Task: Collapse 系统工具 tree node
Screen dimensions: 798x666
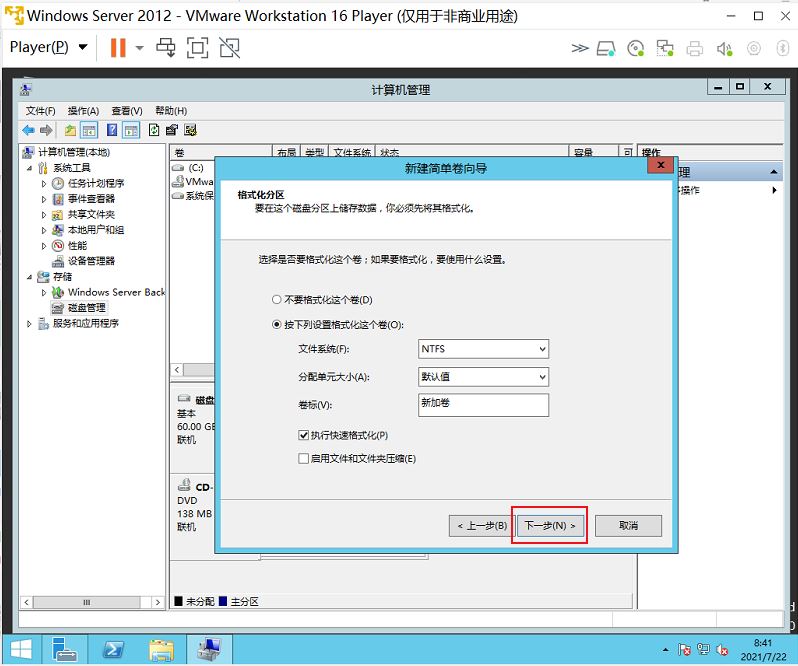Action: point(29,168)
